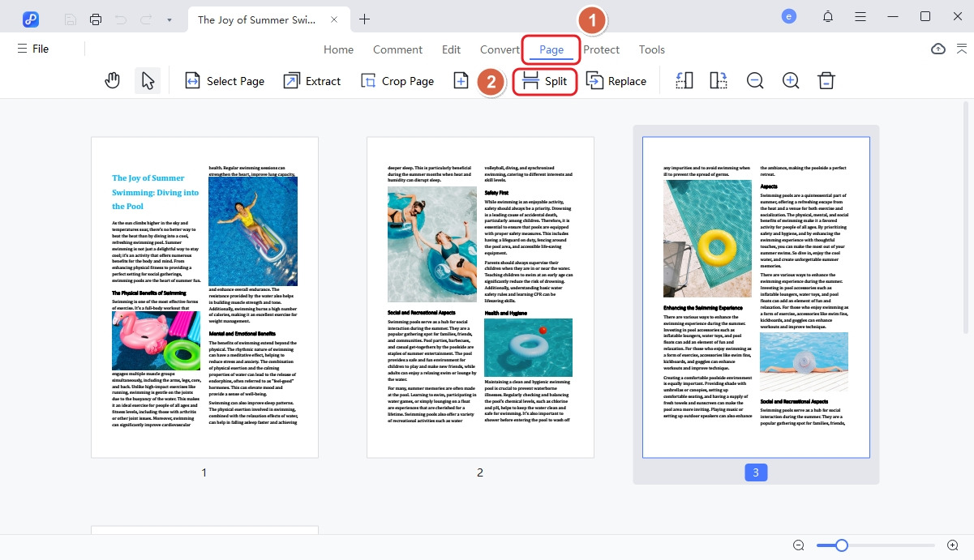Click the Crop Page button
Screen dimensions: 974x560
click(x=397, y=81)
